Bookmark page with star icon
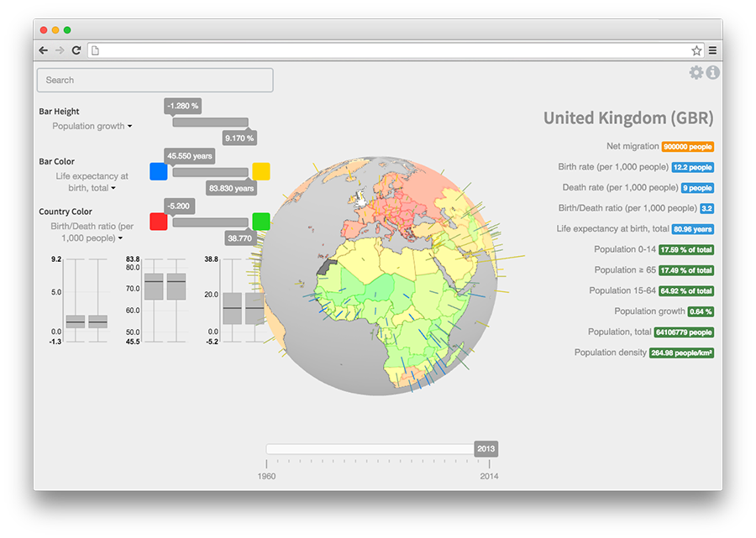 click(696, 50)
